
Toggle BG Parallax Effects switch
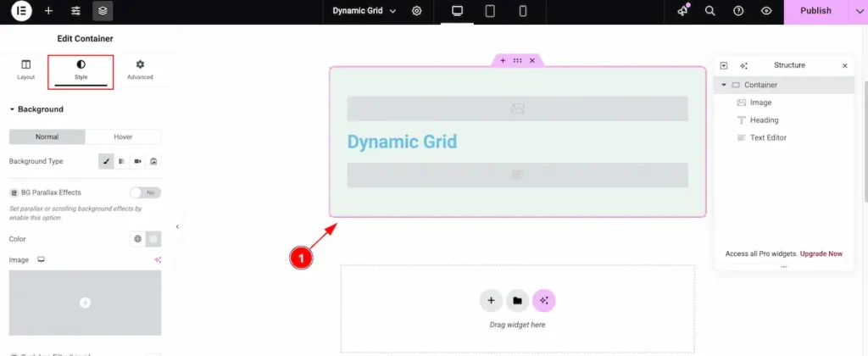(x=145, y=192)
